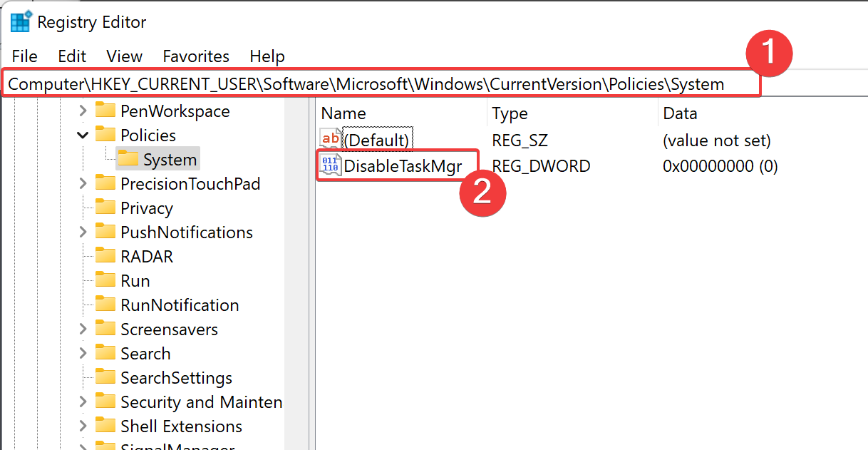Click the Registry Editor app icon
This screenshot has width=868, height=450.
click(x=20, y=22)
